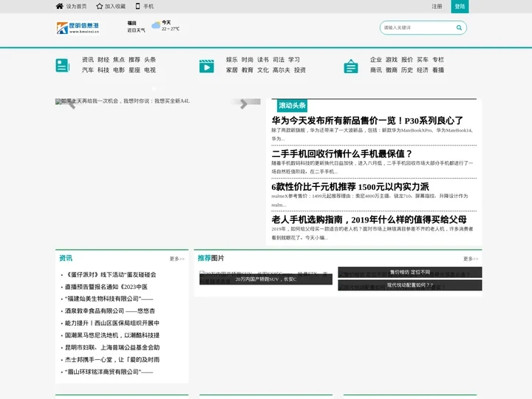
Task: Open the 汽车 menu item
Action: coord(88,70)
